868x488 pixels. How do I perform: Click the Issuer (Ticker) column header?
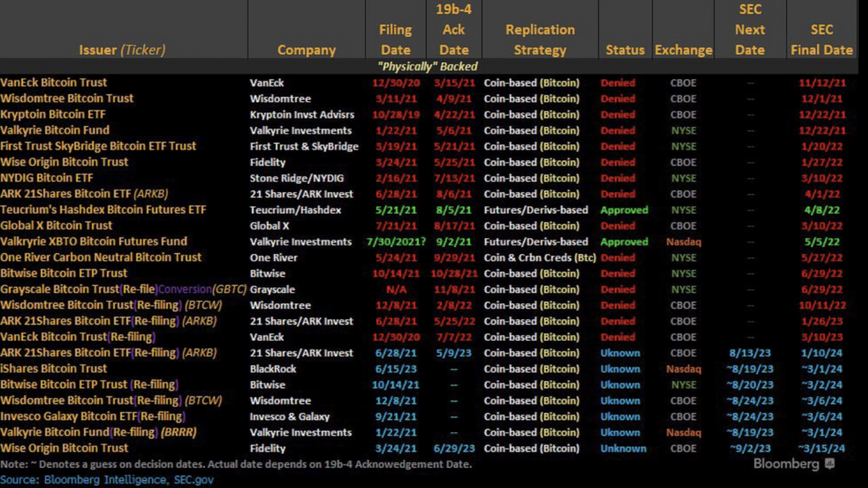coord(122,50)
